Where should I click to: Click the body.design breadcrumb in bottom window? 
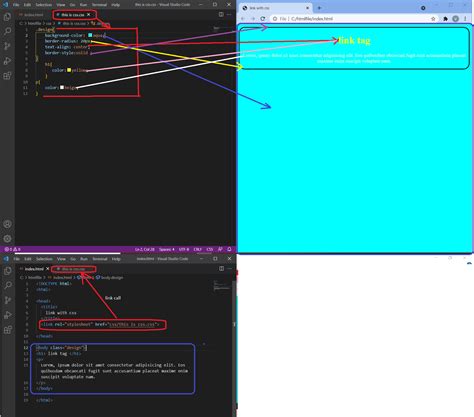tap(110, 277)
